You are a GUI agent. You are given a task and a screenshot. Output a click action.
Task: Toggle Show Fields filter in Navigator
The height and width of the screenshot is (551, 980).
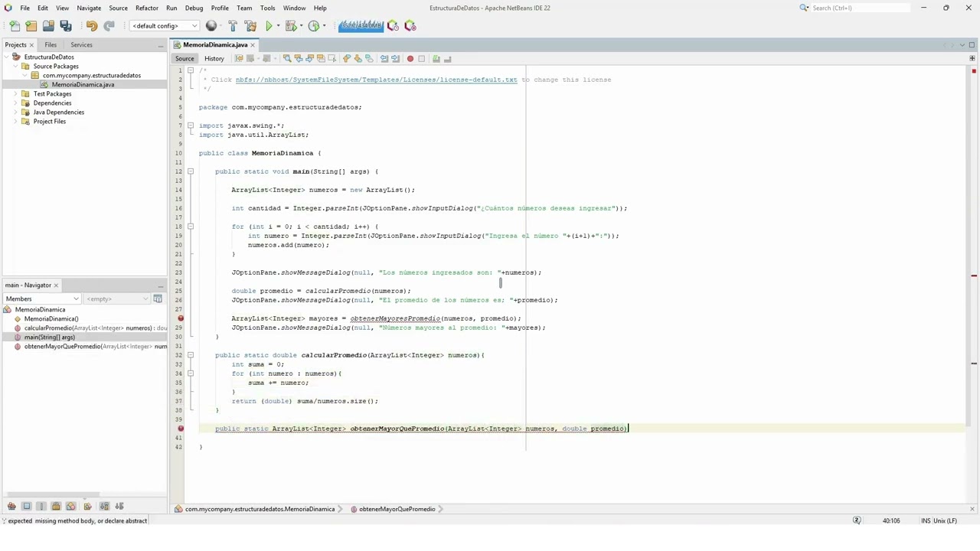27,507
